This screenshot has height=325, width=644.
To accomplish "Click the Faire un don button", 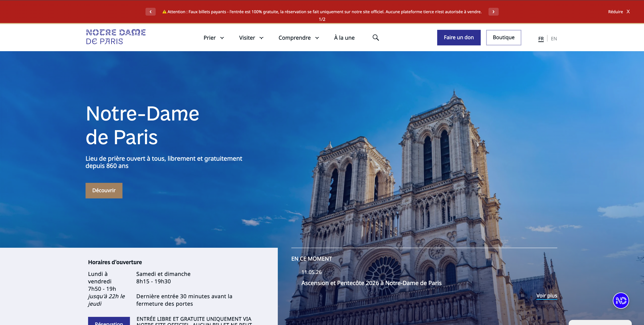I will pos(459,37).
